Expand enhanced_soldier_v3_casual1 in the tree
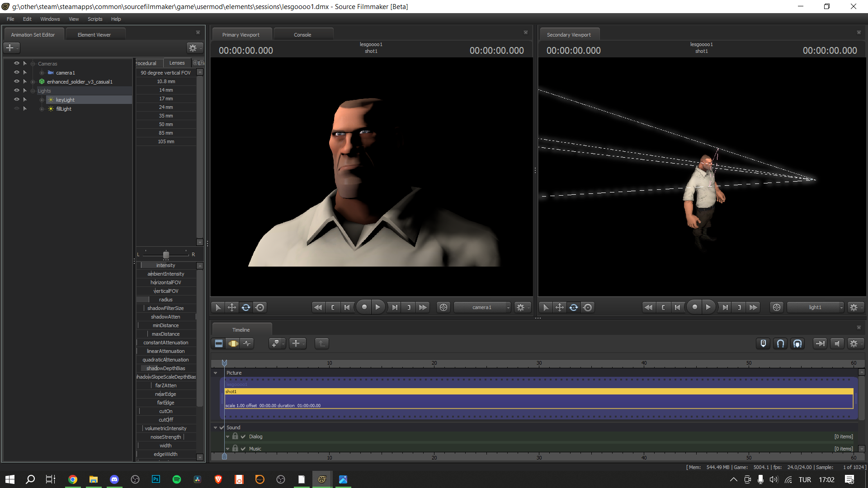 [33, 82]
